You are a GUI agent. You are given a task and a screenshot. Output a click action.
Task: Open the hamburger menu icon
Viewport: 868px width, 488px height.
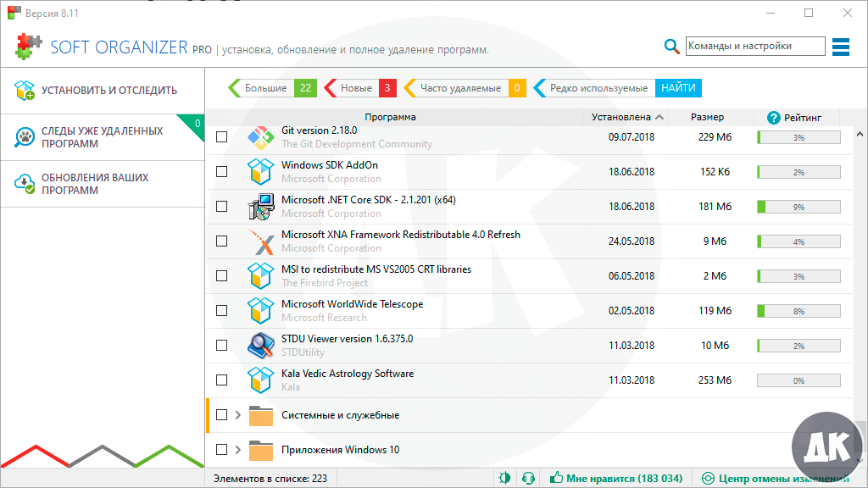coord(840,47)
